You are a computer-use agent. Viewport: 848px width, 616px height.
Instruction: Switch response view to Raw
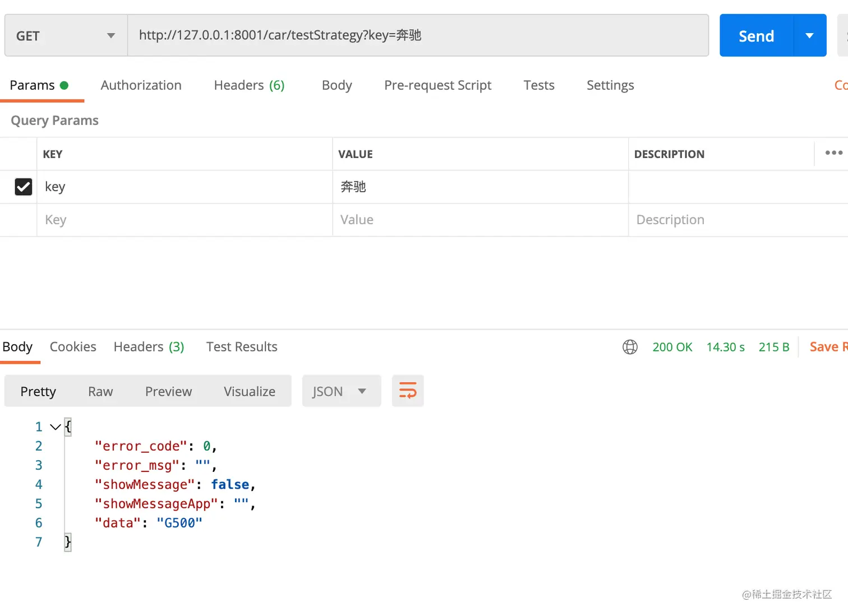[x=100, y=391]
